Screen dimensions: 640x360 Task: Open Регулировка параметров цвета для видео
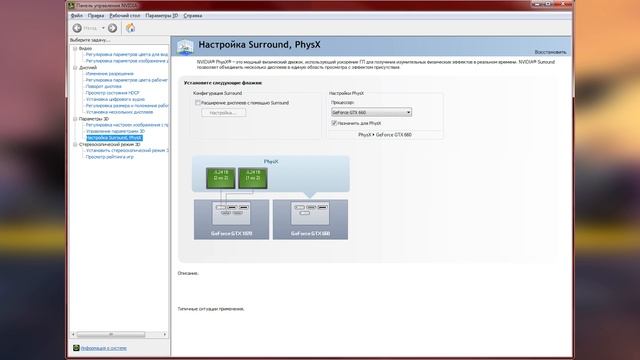tap(127, 54)
